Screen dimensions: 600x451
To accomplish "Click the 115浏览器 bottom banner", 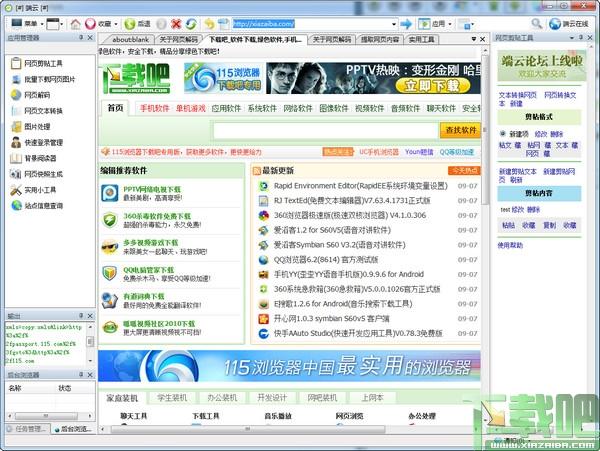I will tap(289, 366).
